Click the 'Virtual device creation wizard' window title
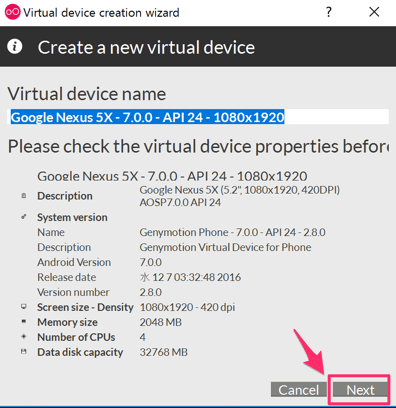This screenshot has width=396, height=408. point(101,13)
